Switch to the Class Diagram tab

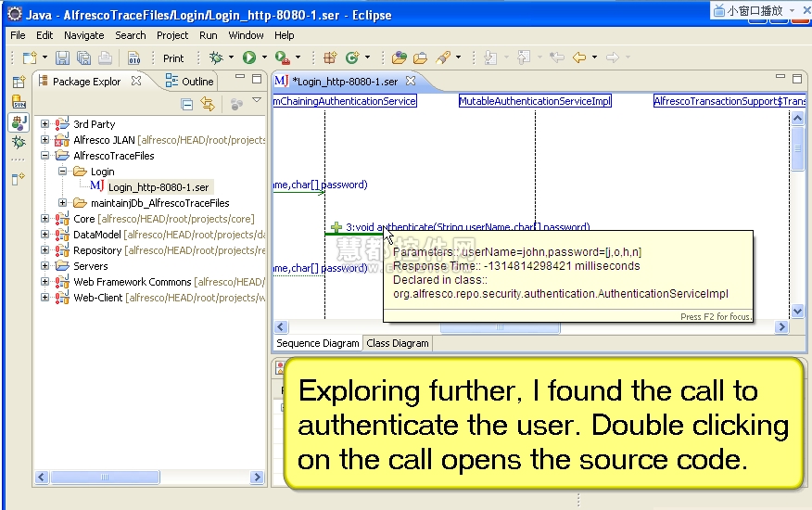[398, 343]
